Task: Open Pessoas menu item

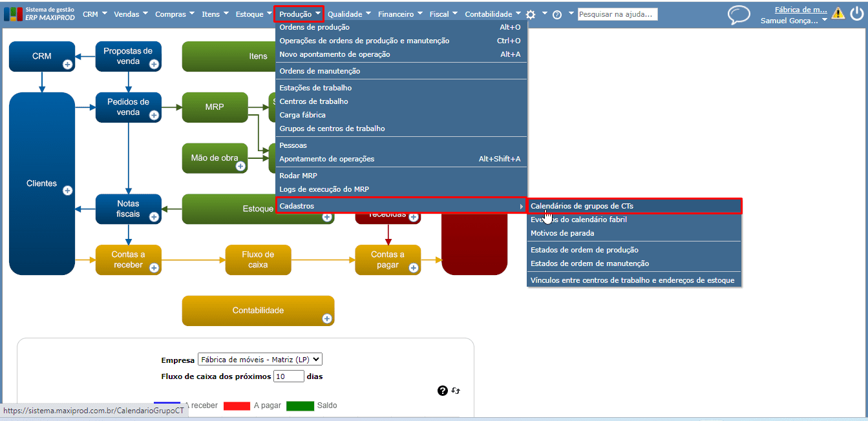Action: click(401, 145)
